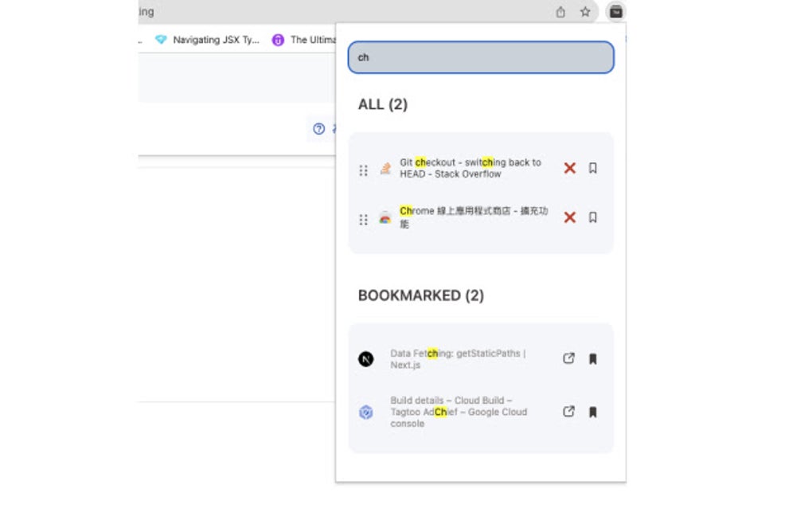Click the help question mark icon on the page
This screenshot has height=508, width=812.
coord(317,128)
